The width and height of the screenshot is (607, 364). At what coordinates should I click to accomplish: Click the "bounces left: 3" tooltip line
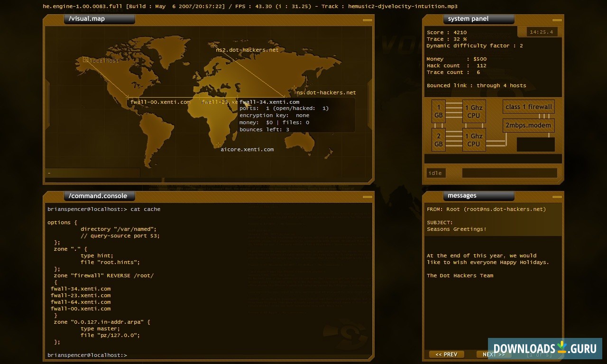[264, 129]
